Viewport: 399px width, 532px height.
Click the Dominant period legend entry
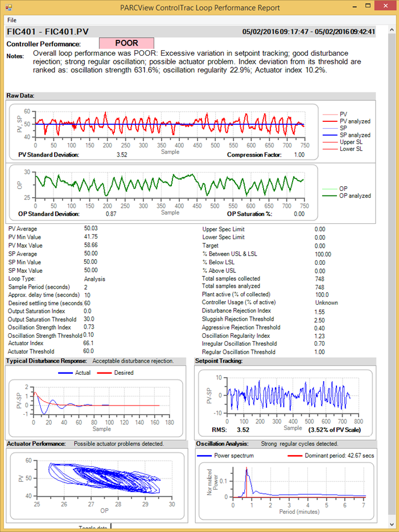click(x=331, y=456)
